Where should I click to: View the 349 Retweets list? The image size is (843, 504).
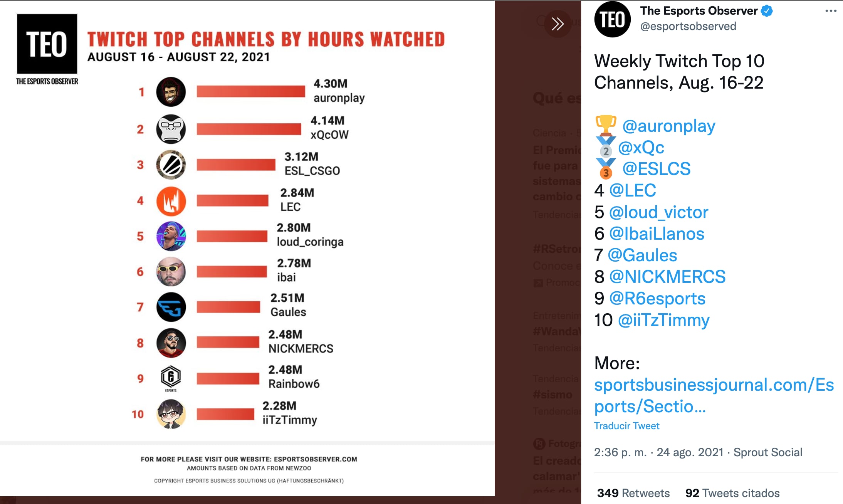(633, 493)
